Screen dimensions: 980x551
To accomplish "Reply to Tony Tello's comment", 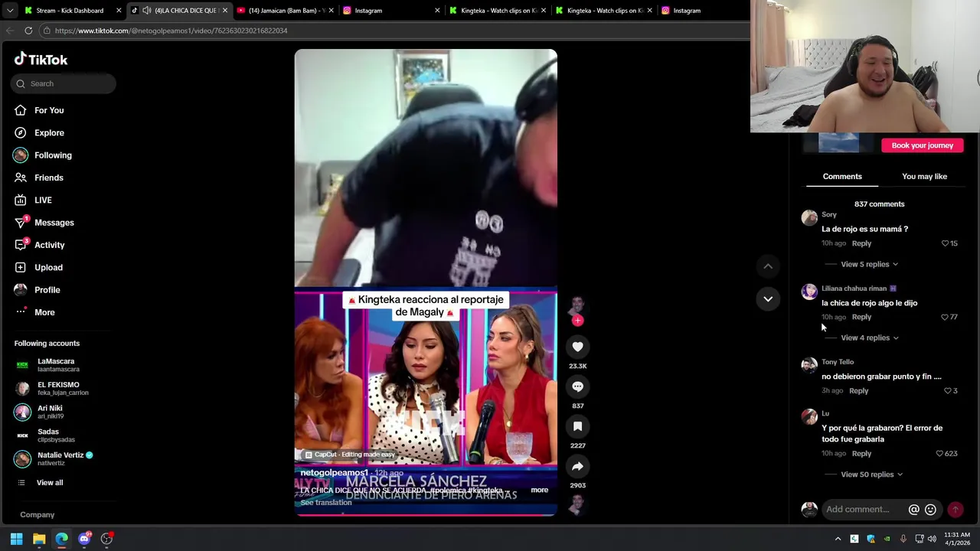I will point(858,391).
